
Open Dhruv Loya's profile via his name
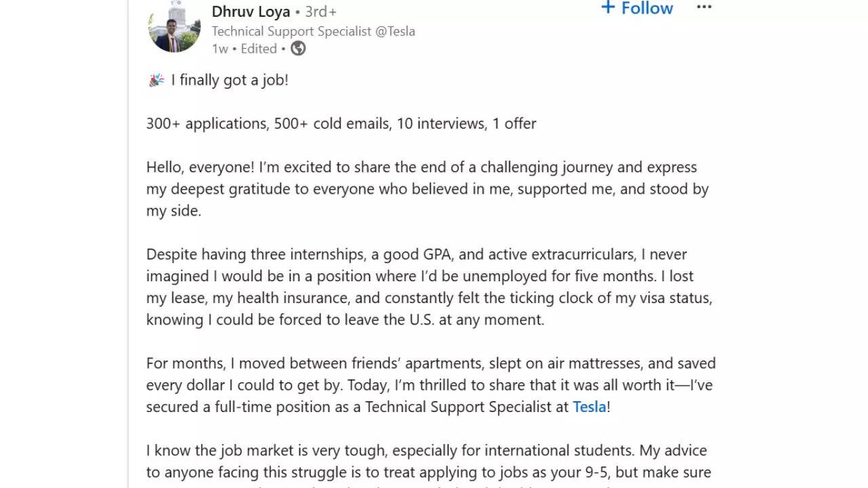pyautogui.click(x=250, y=12)
